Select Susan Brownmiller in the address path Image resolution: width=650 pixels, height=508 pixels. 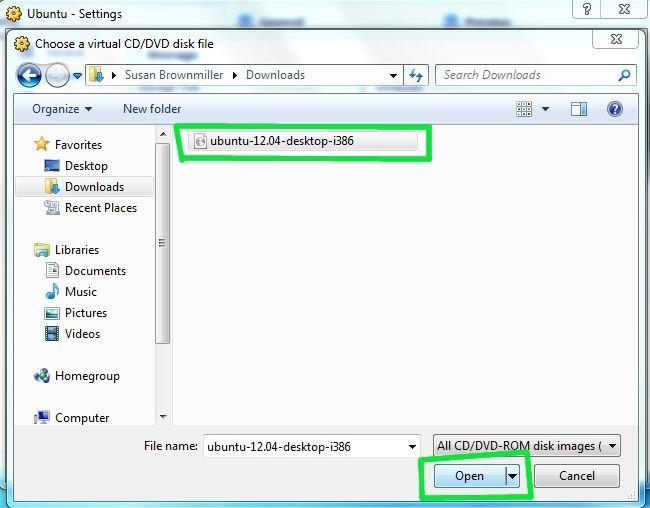174,75
